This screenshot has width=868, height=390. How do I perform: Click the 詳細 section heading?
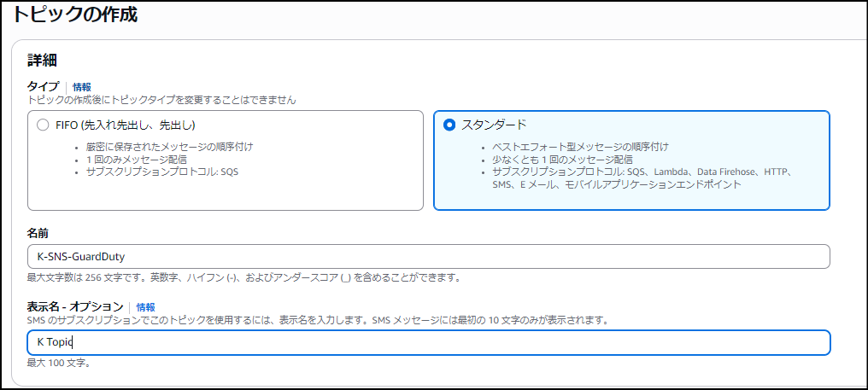42,60
